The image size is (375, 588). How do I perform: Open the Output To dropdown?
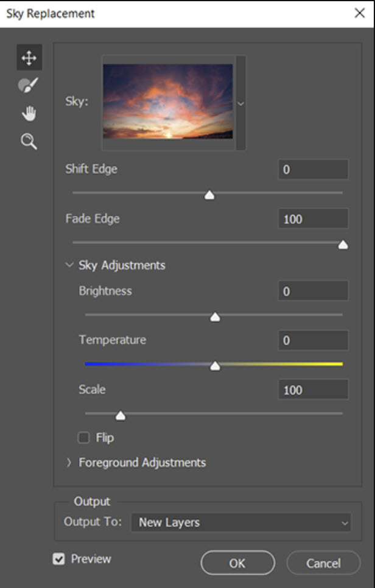(241, 522)
